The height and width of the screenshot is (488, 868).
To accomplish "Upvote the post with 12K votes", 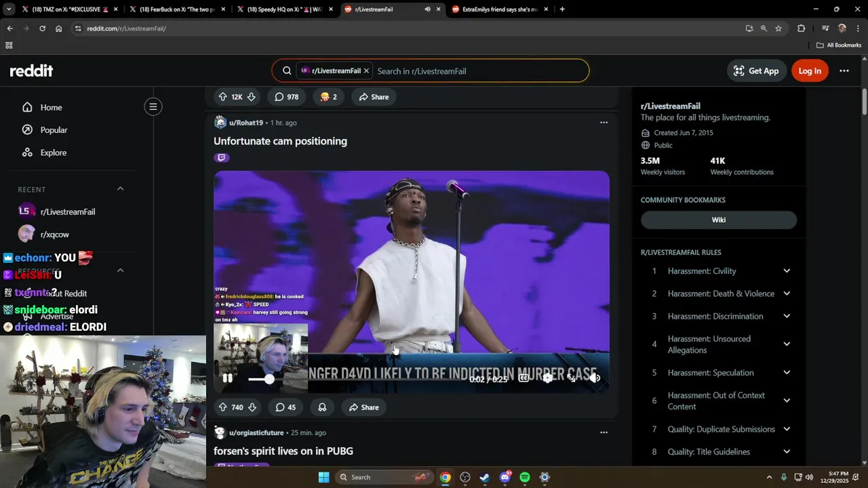I will click(222, 97).
